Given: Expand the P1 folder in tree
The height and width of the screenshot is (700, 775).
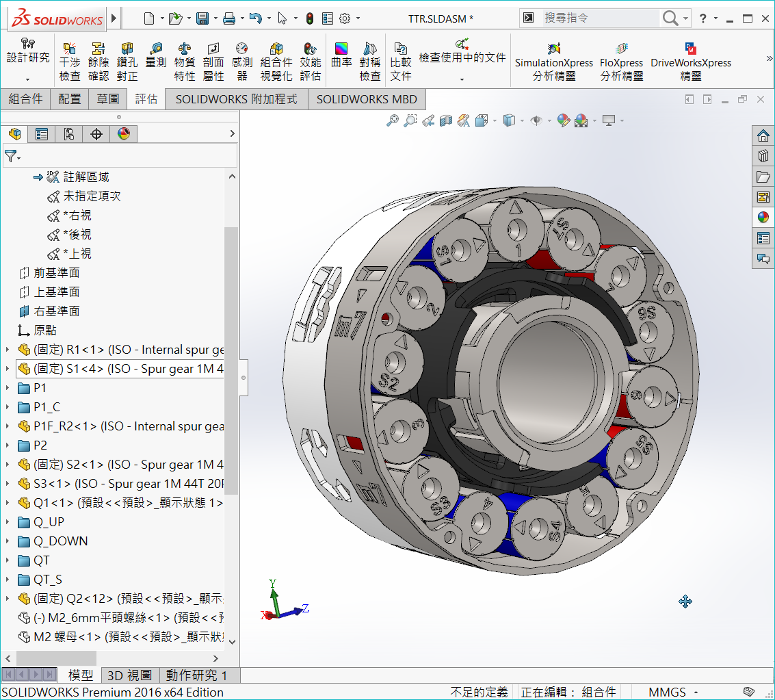Looking at the screenshot, I should coord(8,388).
